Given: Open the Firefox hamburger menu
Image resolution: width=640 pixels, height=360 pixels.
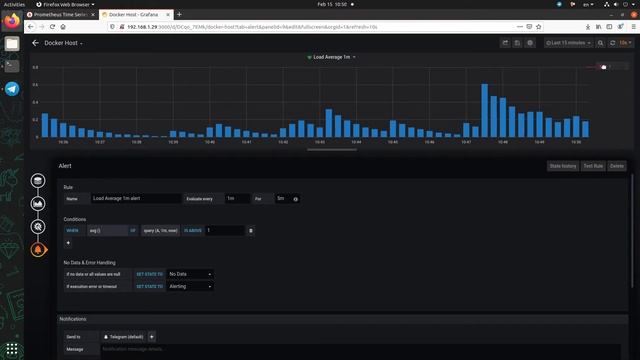Looking at the screenshot, I should tap(633, 27).
